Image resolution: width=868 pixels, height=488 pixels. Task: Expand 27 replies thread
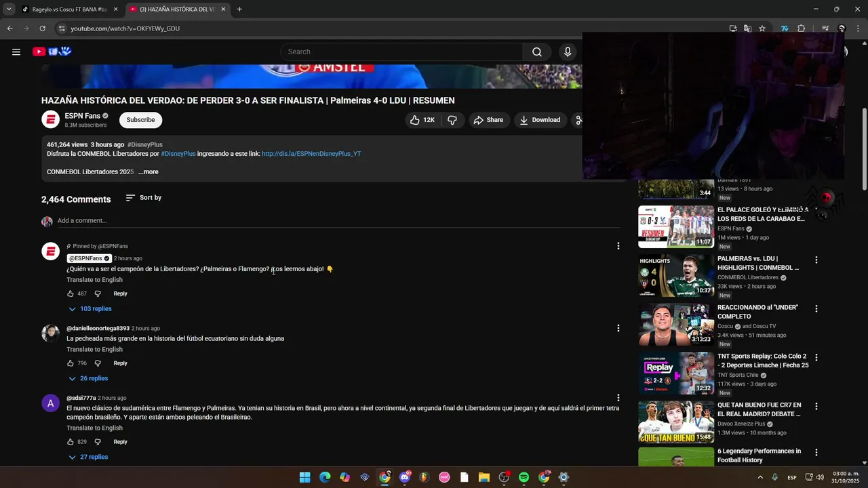coord(88,457)
